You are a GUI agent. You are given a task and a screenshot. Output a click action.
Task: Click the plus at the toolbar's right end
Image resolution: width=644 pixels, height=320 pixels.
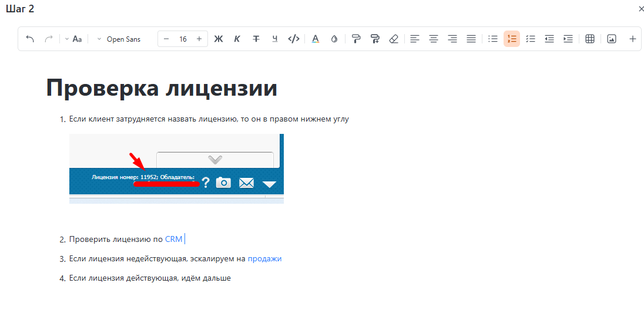tap(633, 39)
